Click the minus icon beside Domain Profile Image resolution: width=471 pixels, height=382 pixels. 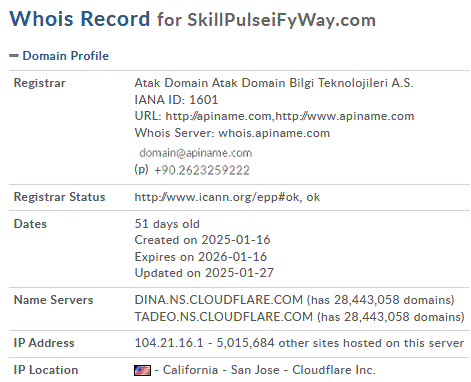tap(14, 56)
